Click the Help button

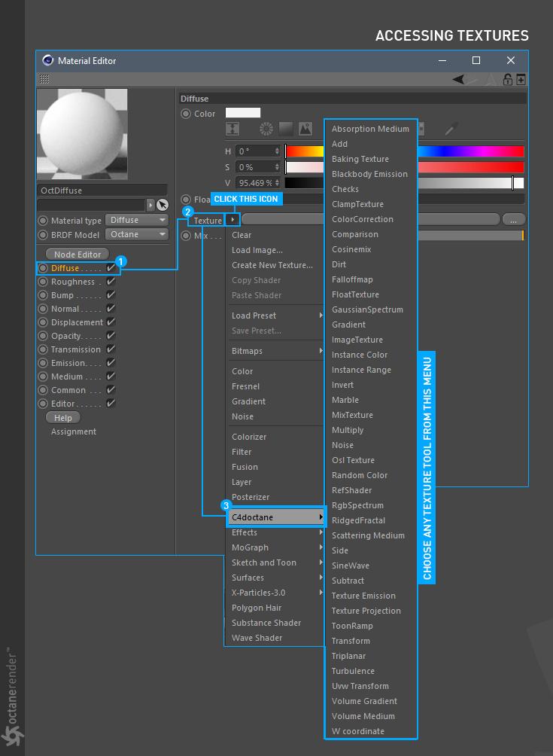click(x=63, y=418)
